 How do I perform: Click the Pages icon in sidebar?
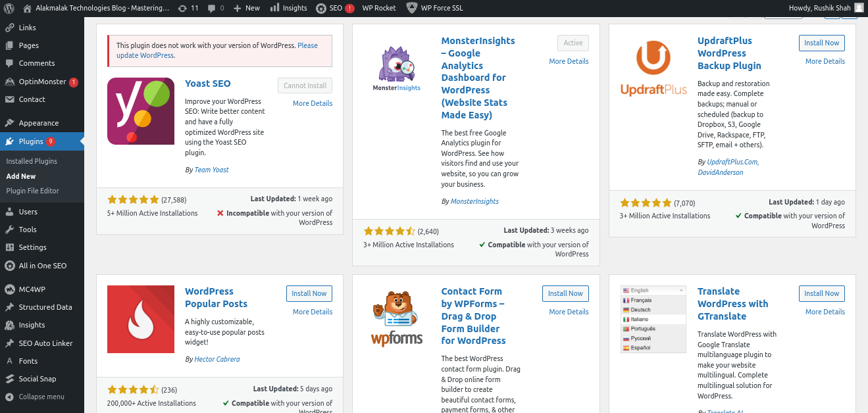pyautogui.click(x=9, y=45)
